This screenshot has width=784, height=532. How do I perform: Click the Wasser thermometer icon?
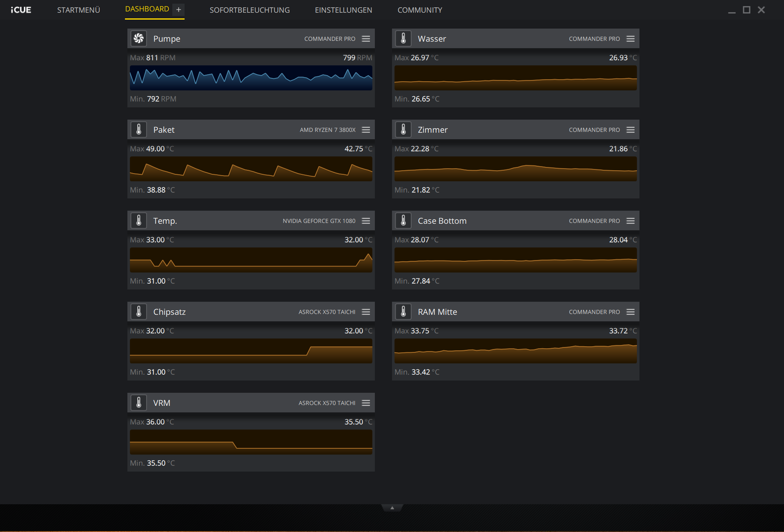(x=403, y=38)
